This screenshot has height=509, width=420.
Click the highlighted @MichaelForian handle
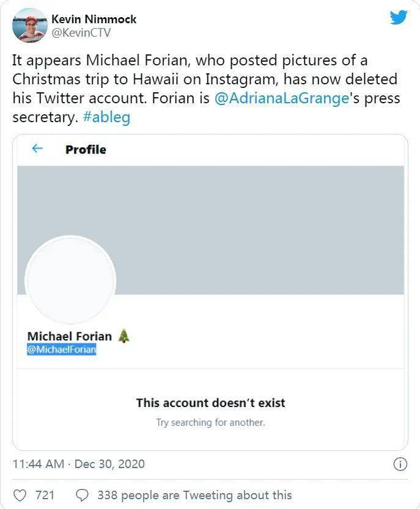[61, 350]
